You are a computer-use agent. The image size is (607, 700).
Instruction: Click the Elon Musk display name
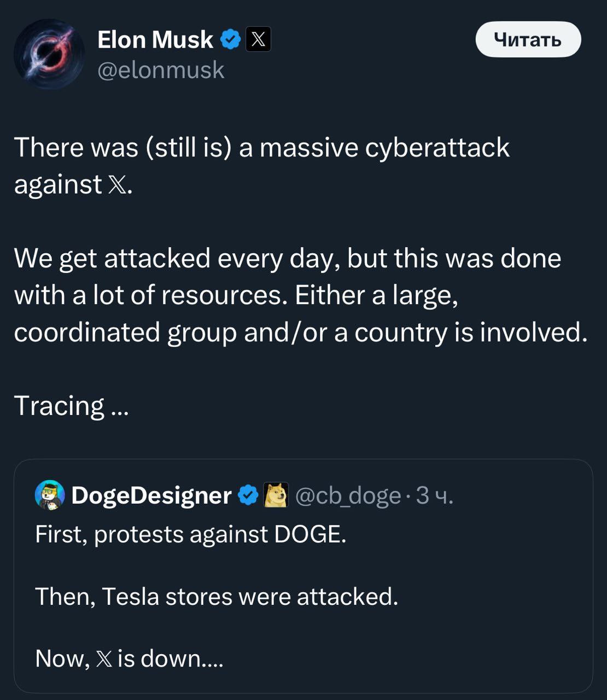click(155, 40)
